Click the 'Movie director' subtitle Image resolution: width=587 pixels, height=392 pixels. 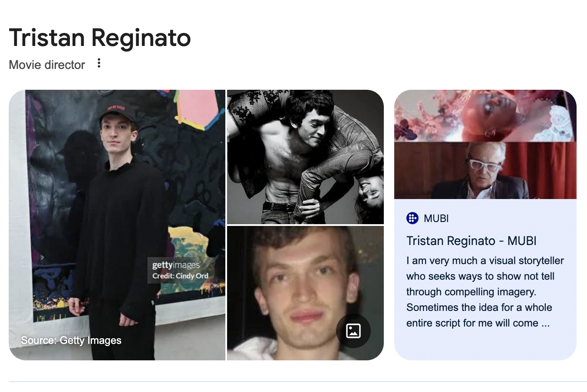tap(47, 65)
